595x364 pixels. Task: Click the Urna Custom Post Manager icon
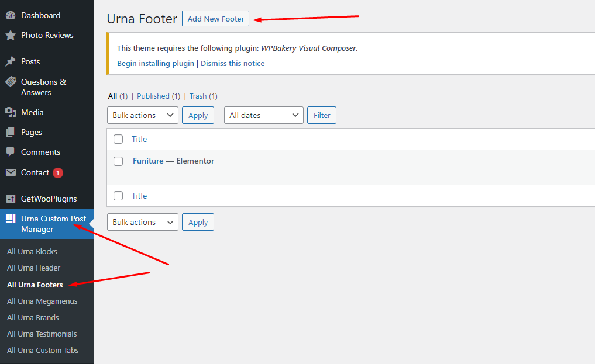coord(11,219)
